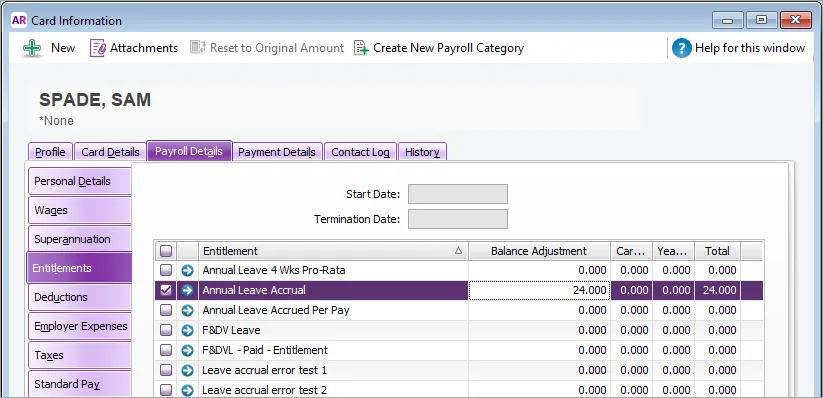
Task: Sort by the Entitlement column header
Action: pos(333,251)
